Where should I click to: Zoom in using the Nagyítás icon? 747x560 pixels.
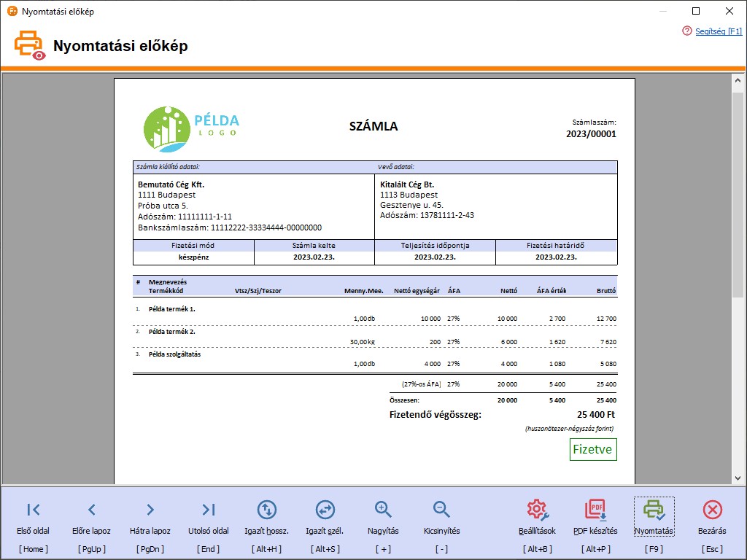tap(383, 509)
